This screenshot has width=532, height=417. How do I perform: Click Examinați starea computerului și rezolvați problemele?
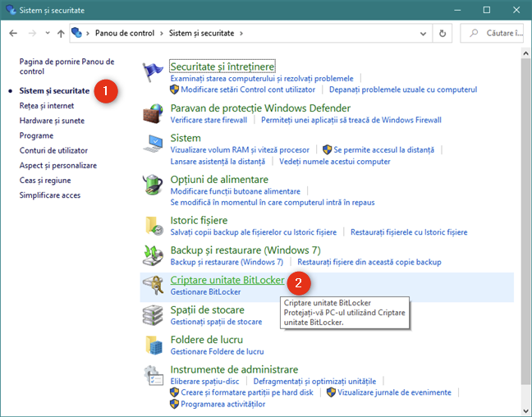click(262, 79)
